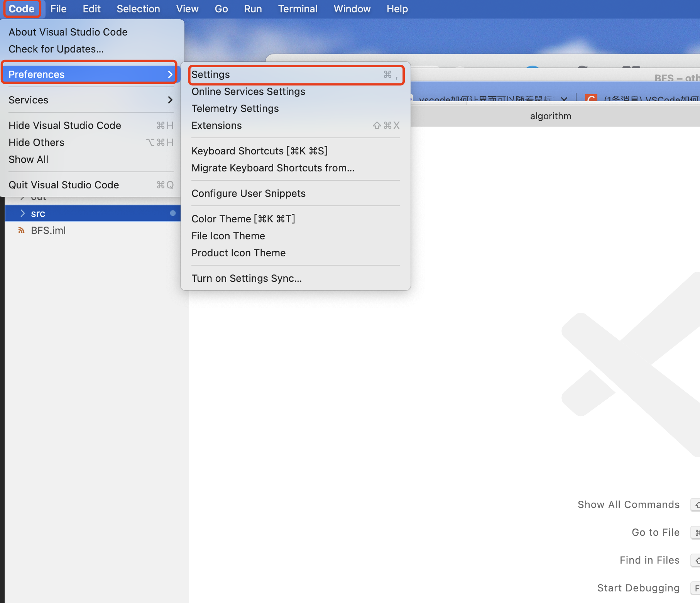700x603 pixels.
Task: Open the Edit menu
Action: [91, 8]
